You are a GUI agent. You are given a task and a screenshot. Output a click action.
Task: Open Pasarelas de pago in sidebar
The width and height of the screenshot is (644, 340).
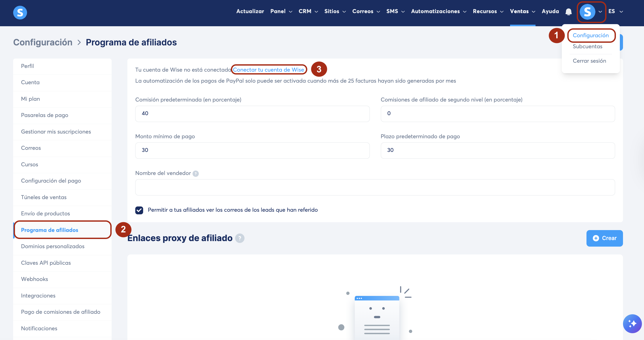(45, 115)
